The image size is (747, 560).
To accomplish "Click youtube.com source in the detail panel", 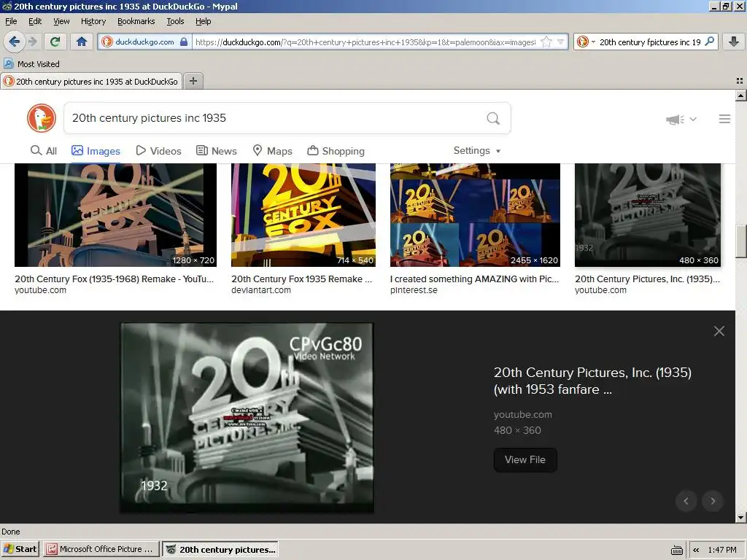I will 522,414.
